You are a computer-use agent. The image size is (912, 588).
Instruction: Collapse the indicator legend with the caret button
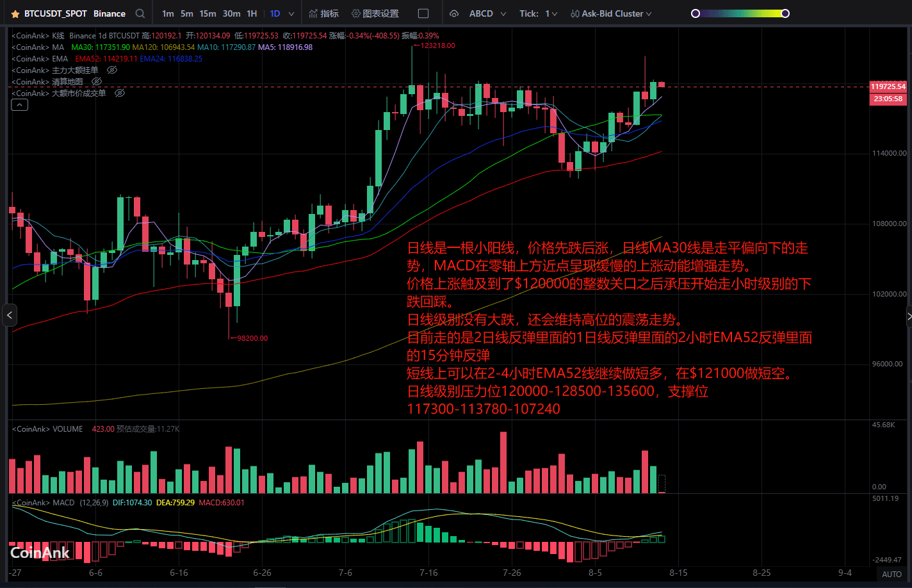click(19, 105)
